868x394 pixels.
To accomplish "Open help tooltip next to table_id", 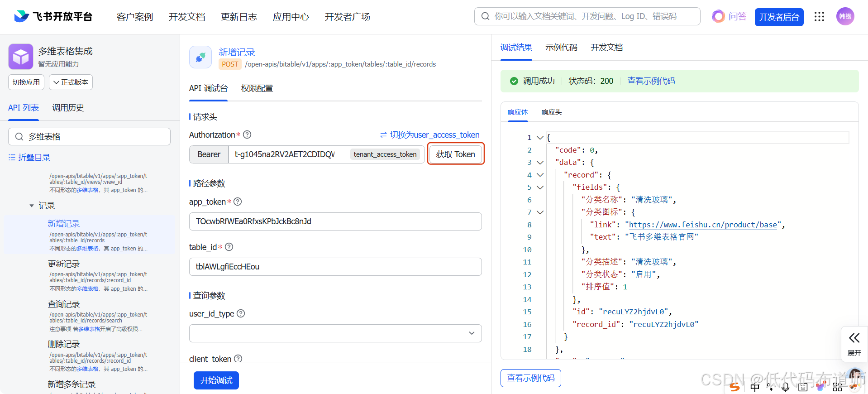I will point(229,247).
